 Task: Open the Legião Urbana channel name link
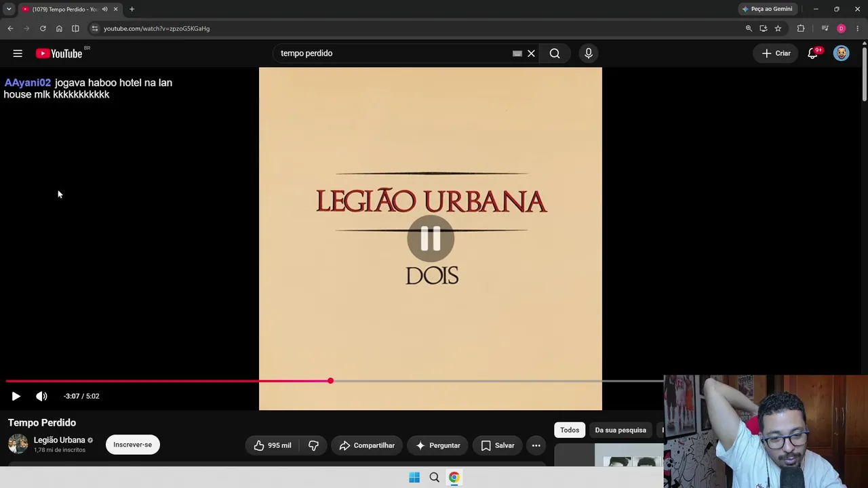point(60,440)
